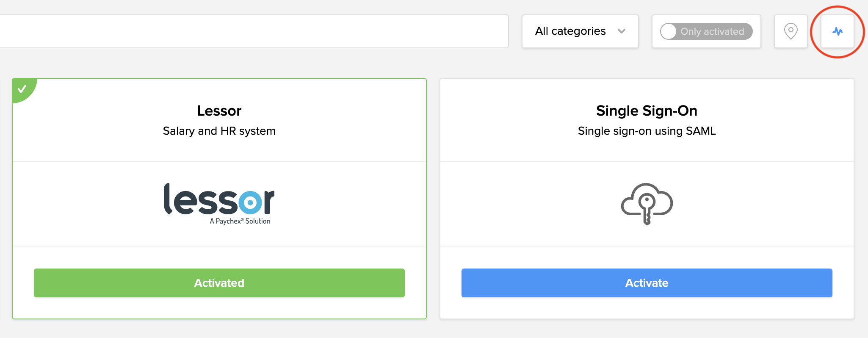Toggle the Only activated switch
Image resolution: width=868 pixels, height=338 pixels.
[x=706, y=31]
